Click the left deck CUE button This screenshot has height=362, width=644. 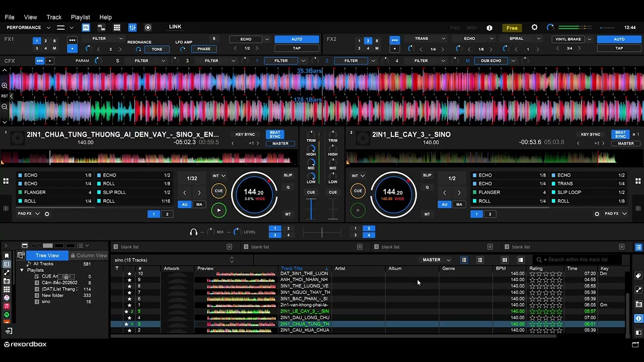click(x=218, y=191)
